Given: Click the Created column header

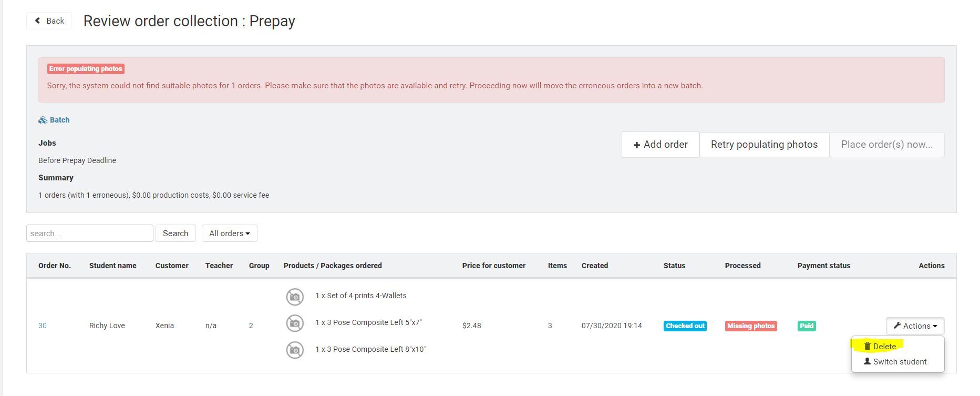Looking at the screenshot, I should [595, 266].
